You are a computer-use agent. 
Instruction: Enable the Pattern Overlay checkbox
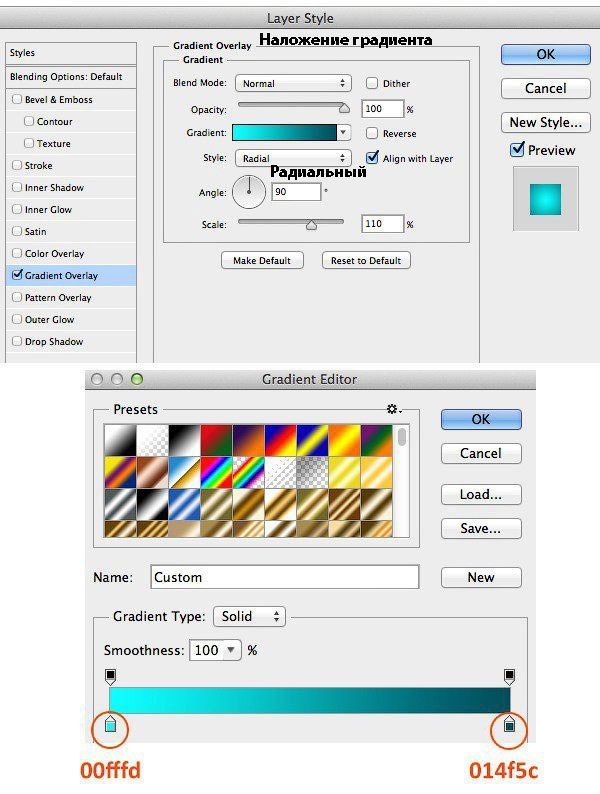pyautogui.click(x=17, y=297)
